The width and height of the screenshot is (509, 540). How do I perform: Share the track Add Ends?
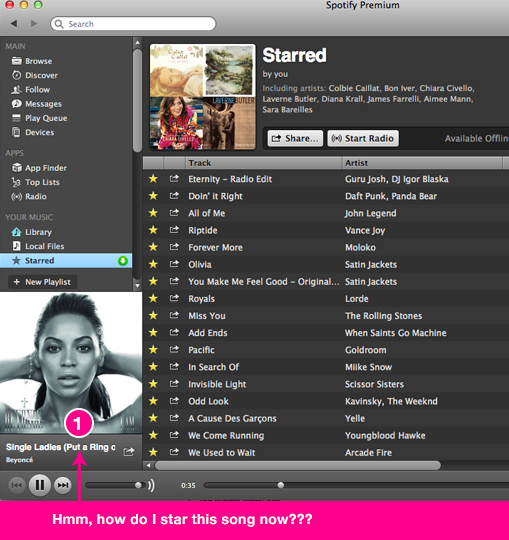[174, 332]
